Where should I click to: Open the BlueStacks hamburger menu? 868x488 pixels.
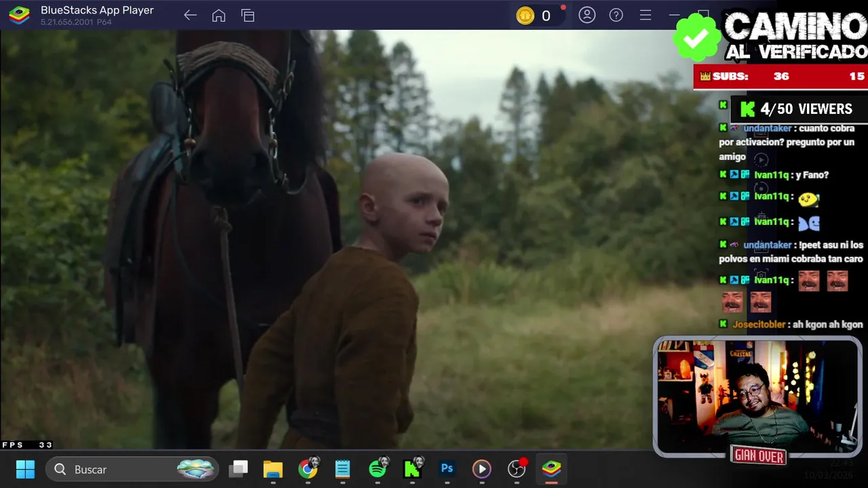pos(646,15)
